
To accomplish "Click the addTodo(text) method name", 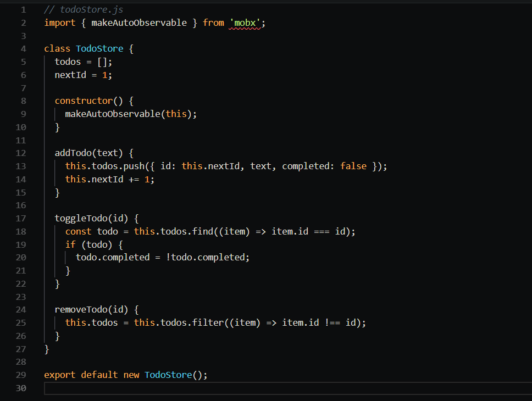I will [88, 153].
